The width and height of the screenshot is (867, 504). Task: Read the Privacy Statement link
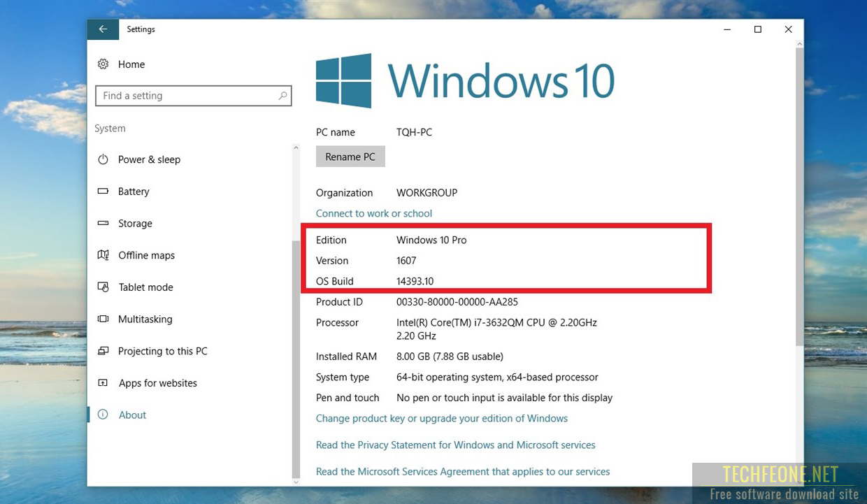tap(455, 445)
